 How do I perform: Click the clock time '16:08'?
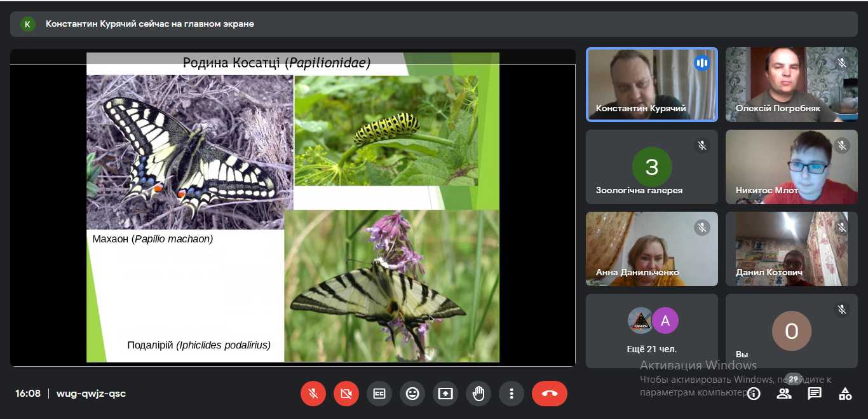click(x=28, y=394)
